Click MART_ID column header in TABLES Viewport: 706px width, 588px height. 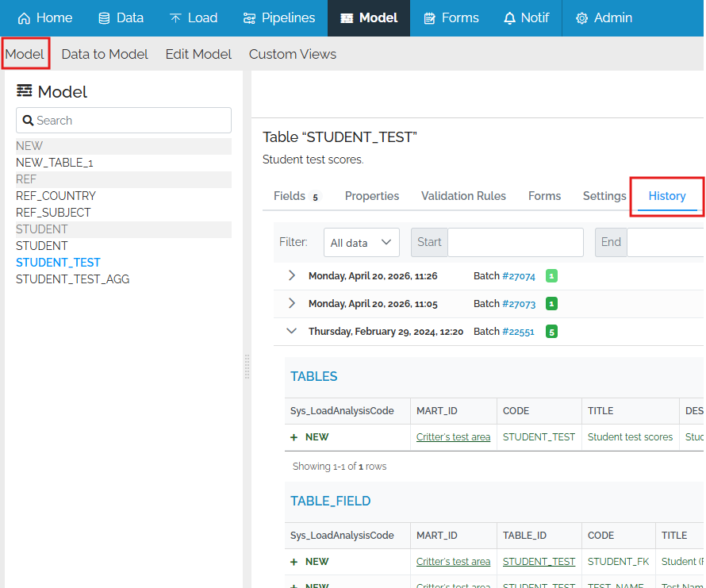click(437, 411)
